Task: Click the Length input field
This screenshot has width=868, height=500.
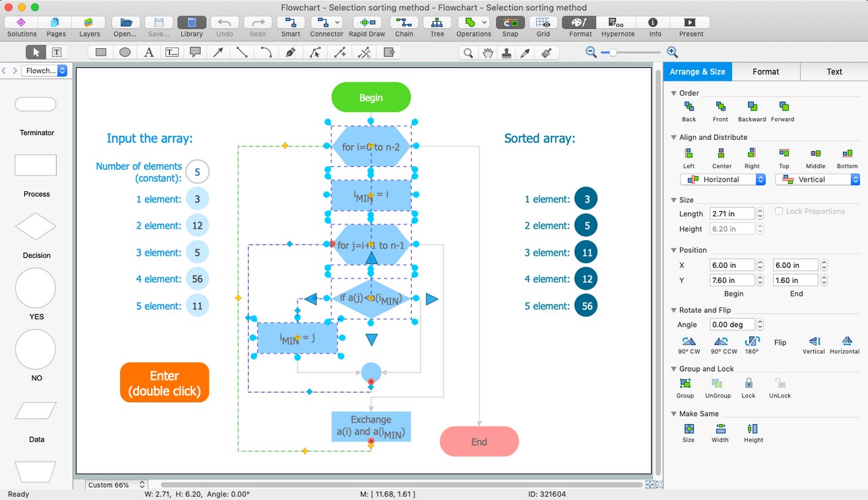Action: point(732,214)
